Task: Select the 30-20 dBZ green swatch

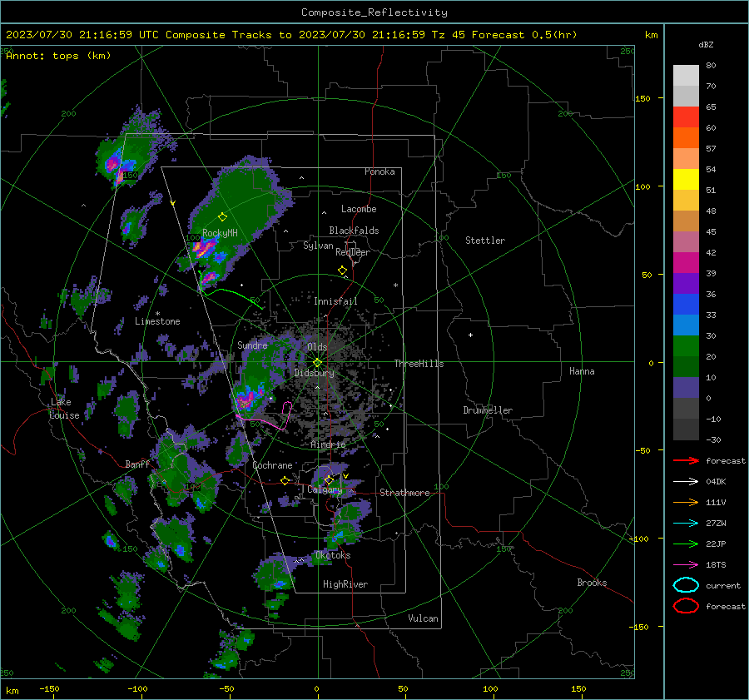Action: pos(686,346)
